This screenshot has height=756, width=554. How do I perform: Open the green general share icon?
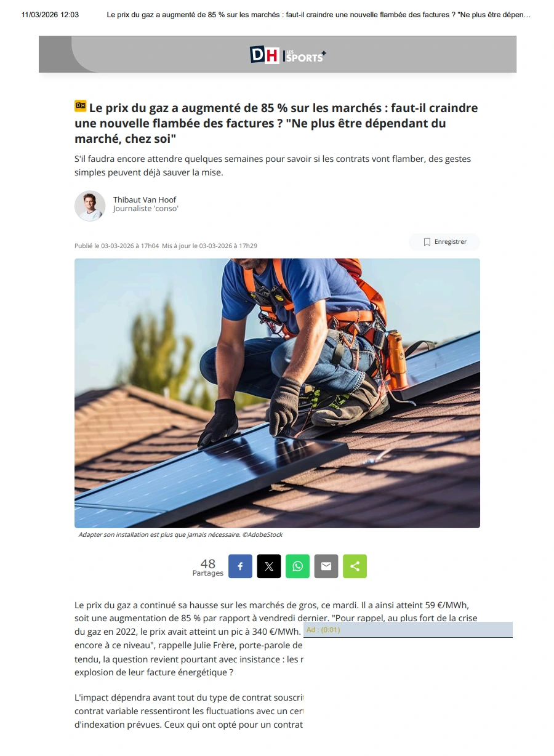click(355, 566)
